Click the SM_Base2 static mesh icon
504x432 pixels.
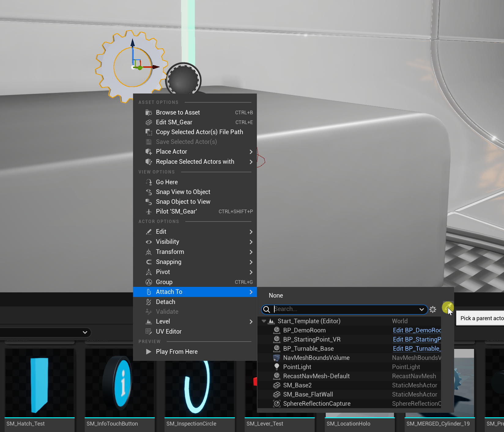click(x=277, y=385)
